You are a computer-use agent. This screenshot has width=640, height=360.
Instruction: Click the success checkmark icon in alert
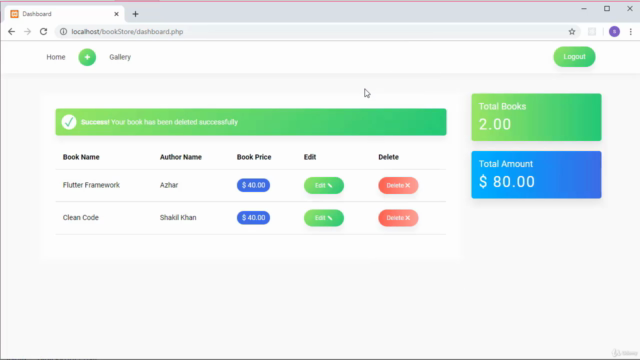(x=69, y=122)
